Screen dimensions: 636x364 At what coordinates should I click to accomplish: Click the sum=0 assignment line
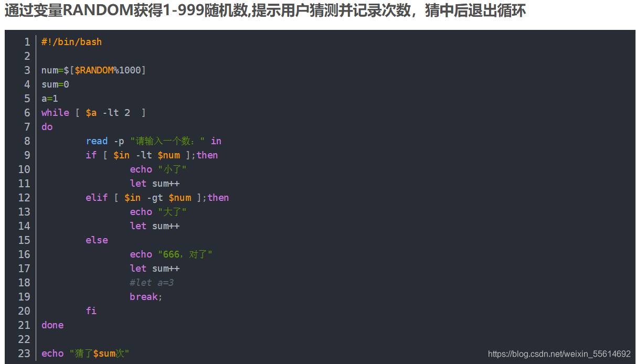pyautogui.click(x=55, y=84)
